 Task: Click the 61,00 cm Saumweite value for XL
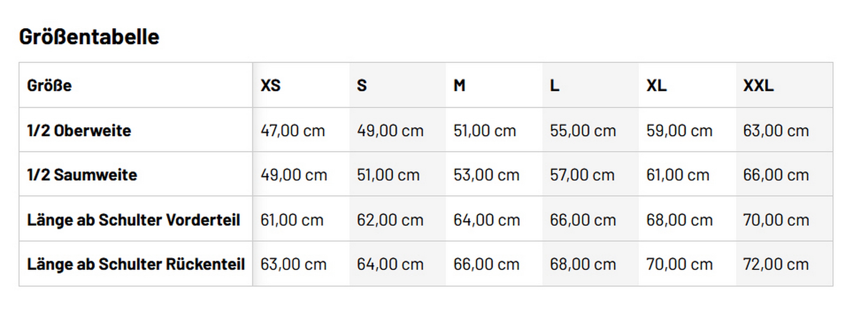pyautogui.click(x=678, y=175)
